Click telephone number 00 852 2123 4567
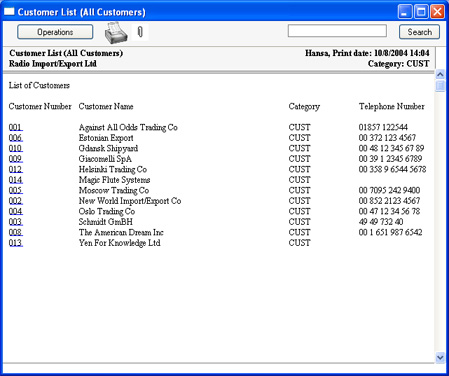Screen dimensions: 449x376 coord(389,201)
